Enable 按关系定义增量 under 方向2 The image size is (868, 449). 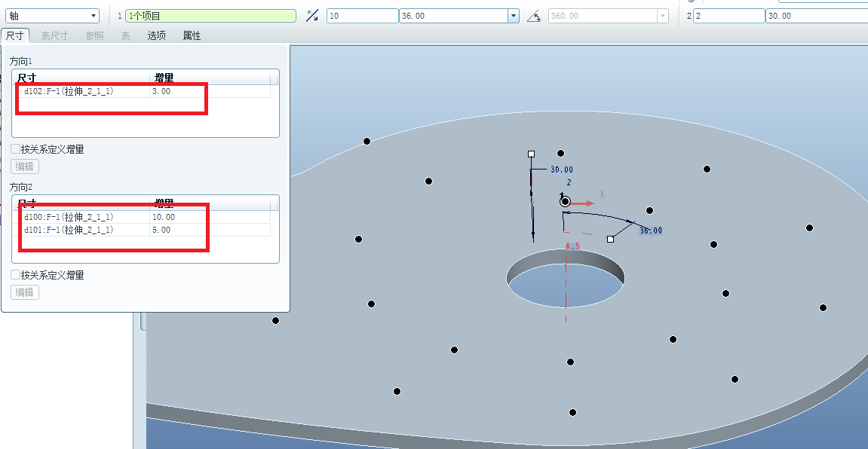tap(16, 275)
